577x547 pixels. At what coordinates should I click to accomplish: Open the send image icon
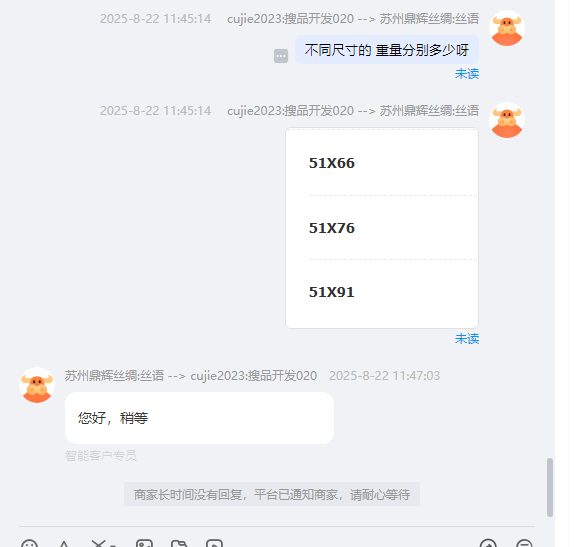click(x=144, y=544)
